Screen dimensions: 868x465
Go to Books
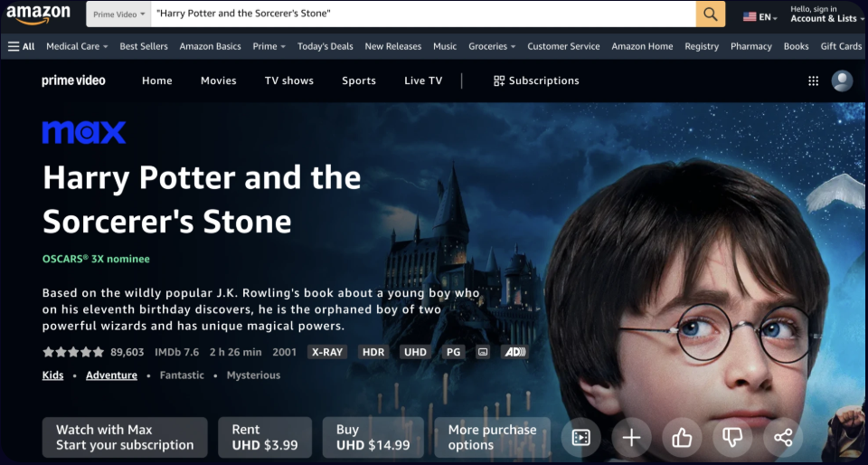click(x=796, y=46)
